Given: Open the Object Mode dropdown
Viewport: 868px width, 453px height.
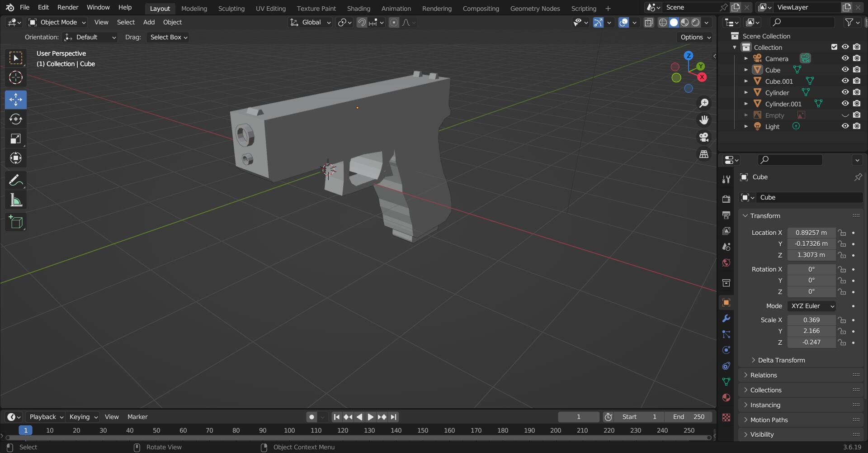Looking at the screenshot, I should [x=57, y=22].
